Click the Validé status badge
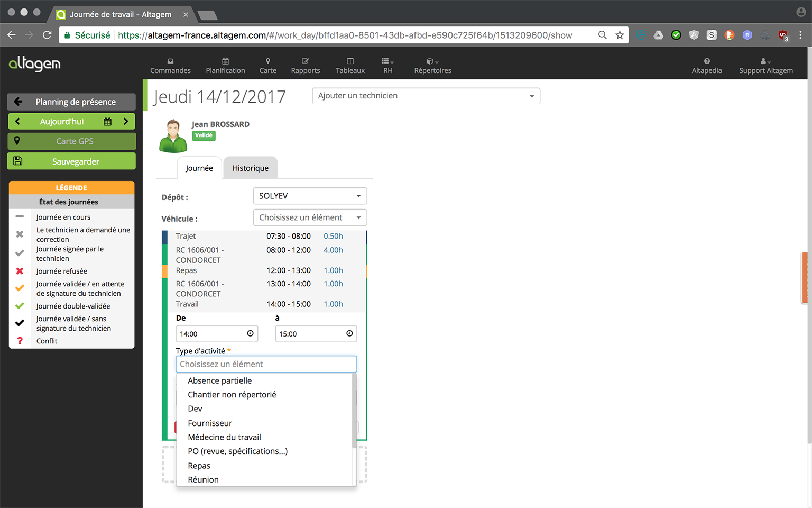 point(204,135)
